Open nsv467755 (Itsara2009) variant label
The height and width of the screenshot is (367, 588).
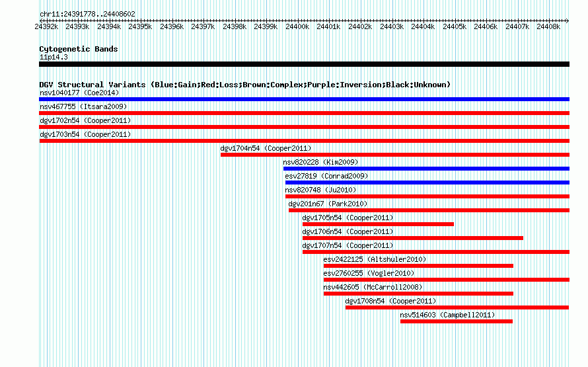point(83,106)
